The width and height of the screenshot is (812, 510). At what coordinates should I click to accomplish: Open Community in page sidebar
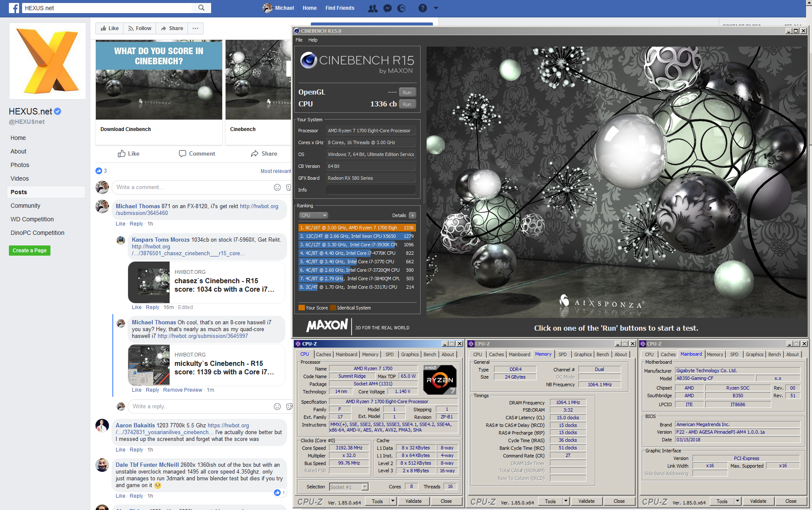pyautogui.click(x=25, y=206)
